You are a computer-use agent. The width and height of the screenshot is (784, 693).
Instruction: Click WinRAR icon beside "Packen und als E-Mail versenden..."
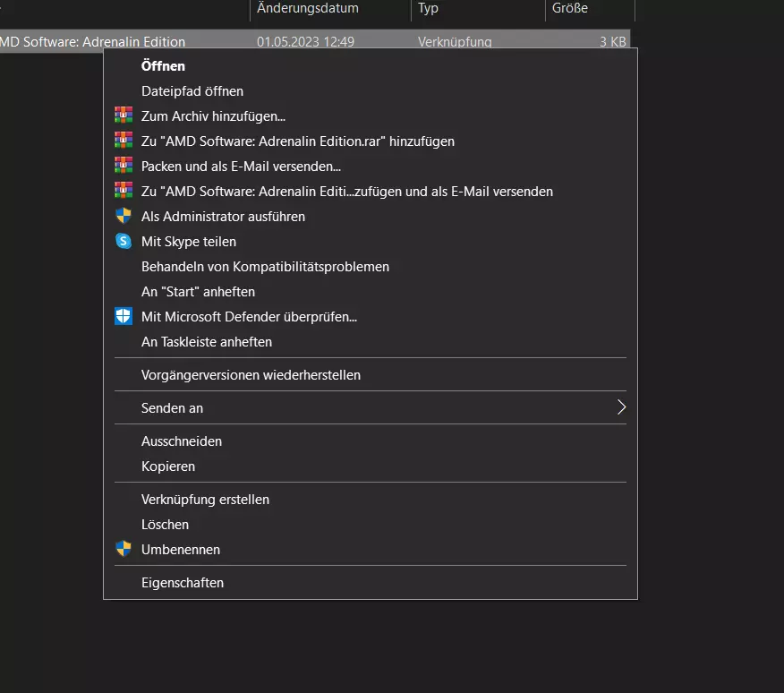pos(124,166)
